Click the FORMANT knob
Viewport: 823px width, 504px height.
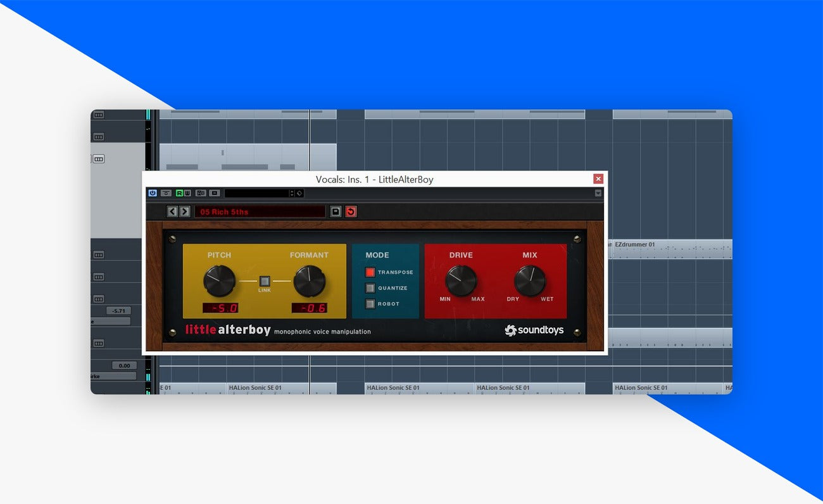[310, 281]
